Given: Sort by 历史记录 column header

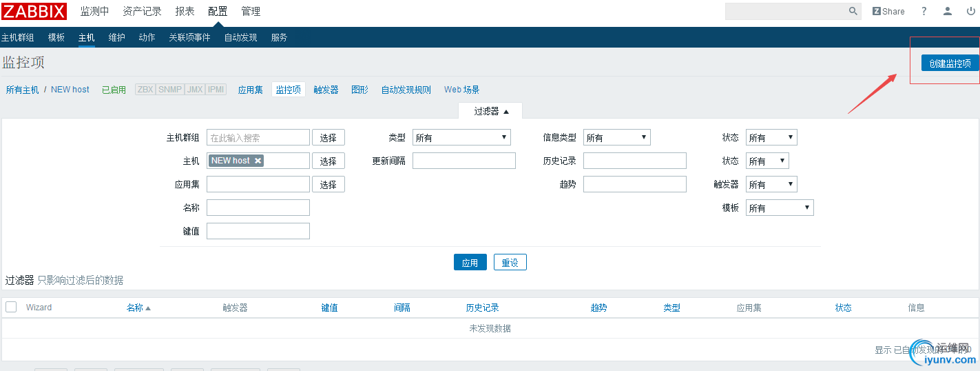Looking at the screenshot, I should click(482, 308).
